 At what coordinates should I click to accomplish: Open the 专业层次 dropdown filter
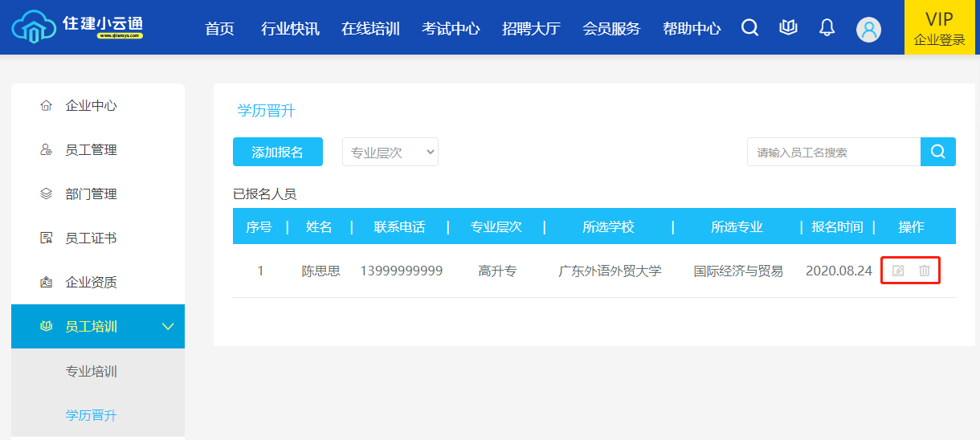pos(390,152)
